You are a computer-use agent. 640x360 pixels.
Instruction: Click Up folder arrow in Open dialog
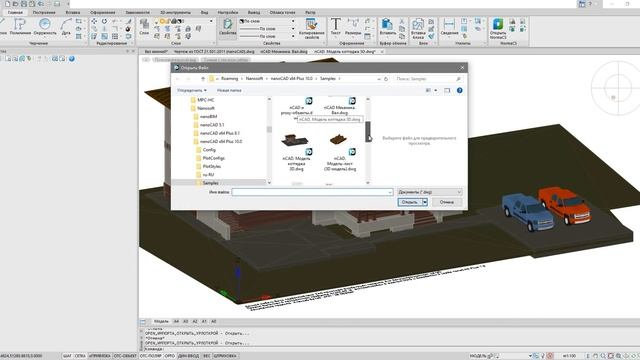(203, 79)
